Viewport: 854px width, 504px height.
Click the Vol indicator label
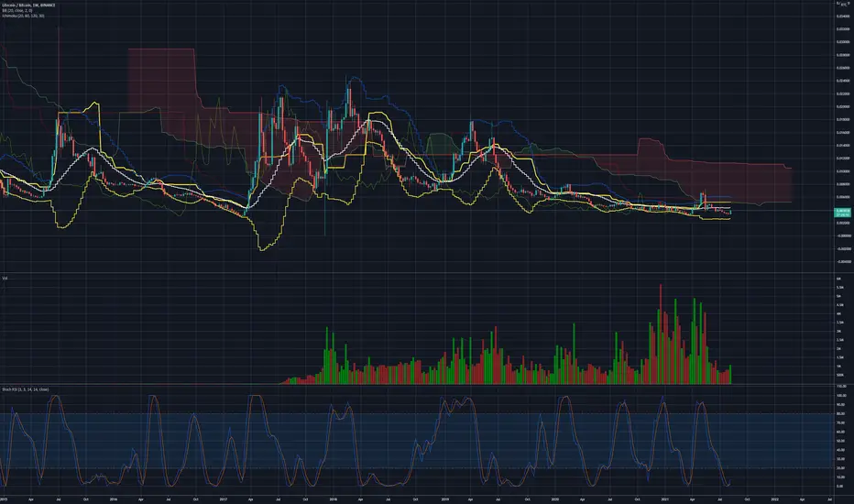pos(5,279)
